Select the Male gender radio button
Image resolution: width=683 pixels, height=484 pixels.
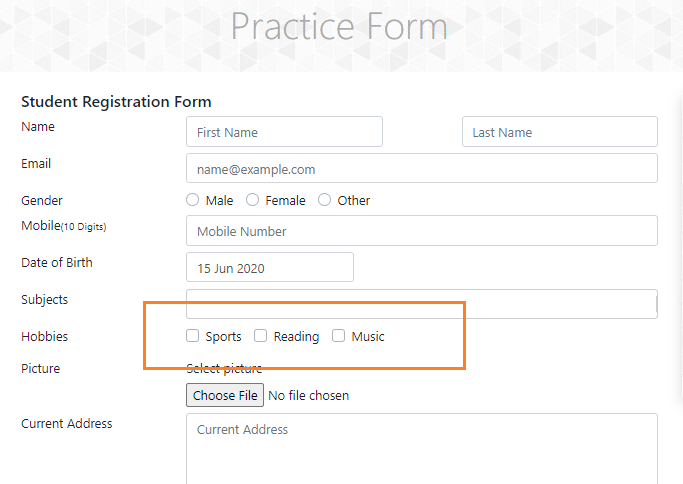(193, 200)
